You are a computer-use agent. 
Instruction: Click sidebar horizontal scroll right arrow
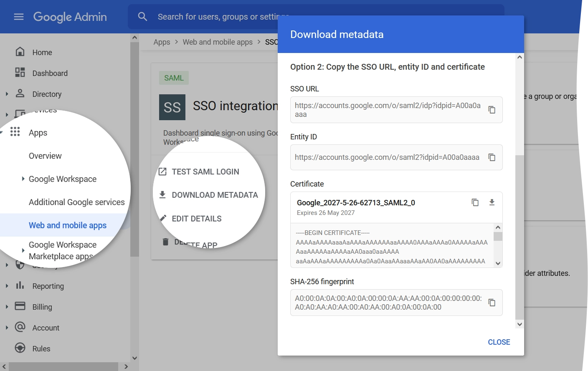pos(126,367)
